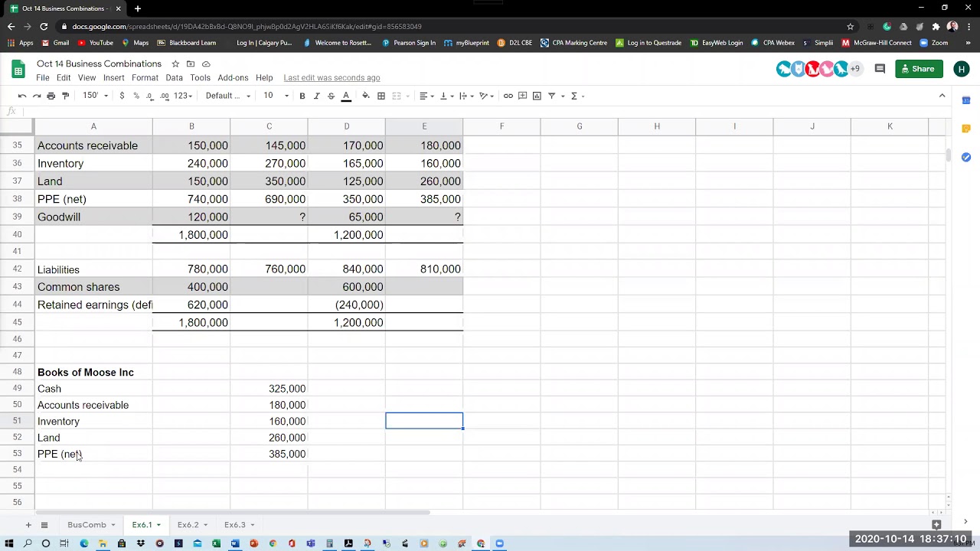Image resolution: width=980 pixels, height=551 pixels.
Task: Open the View menu
Action: pyautogui.click(x=87, y=78)
